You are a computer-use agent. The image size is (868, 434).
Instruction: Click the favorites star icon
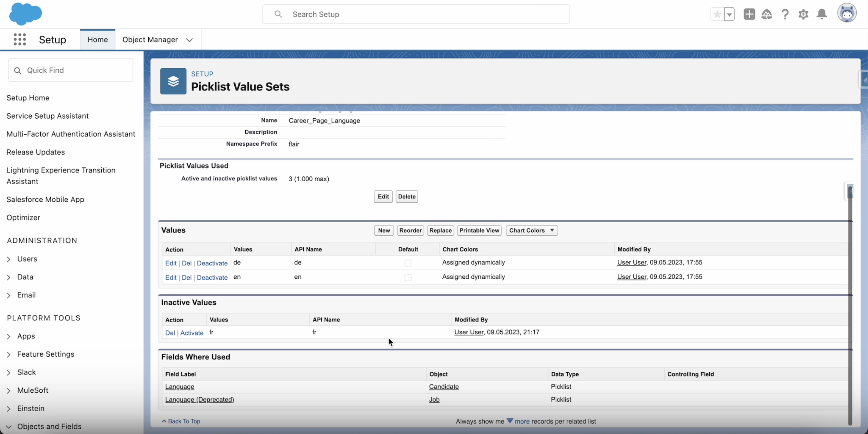[717, 14]
